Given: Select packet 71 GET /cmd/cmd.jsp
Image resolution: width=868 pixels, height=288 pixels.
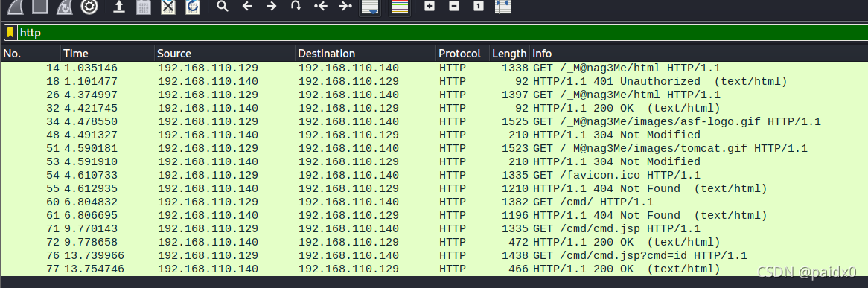Looking at the screenshot, I should (434, 228).
